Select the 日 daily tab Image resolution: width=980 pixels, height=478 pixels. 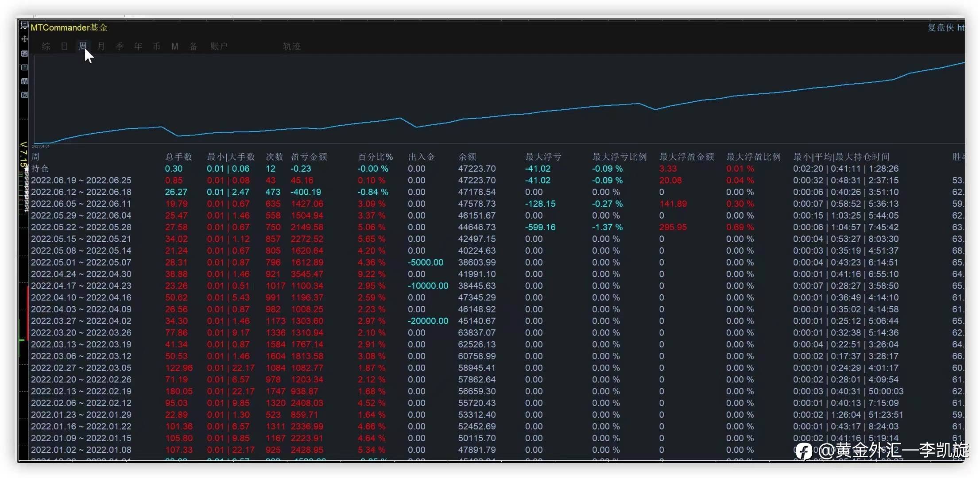(x=64, y=46)
